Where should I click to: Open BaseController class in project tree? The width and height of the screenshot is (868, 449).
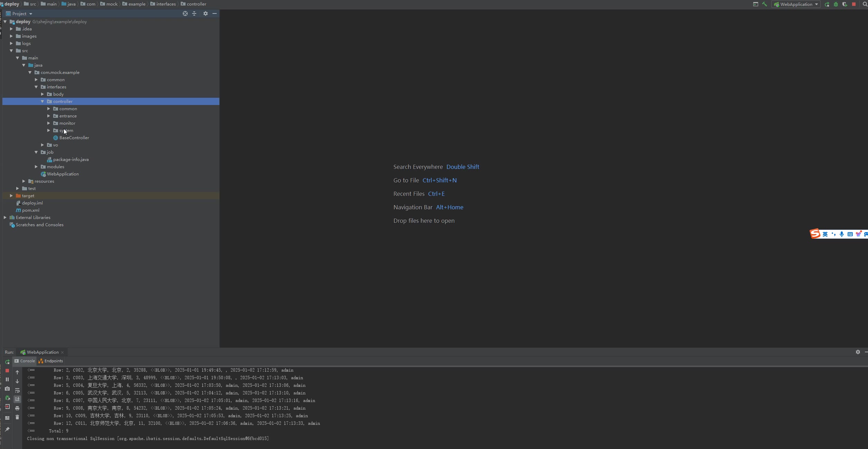[74, 138]
